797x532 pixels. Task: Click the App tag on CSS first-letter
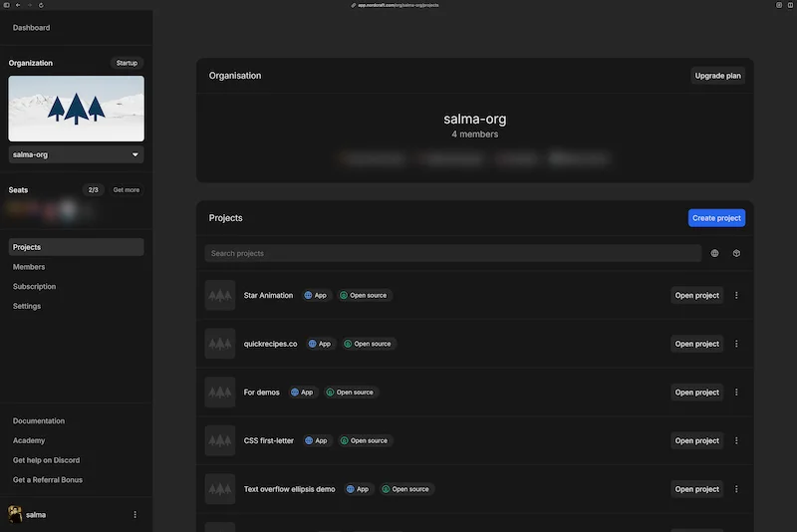(x=316, y=440)
